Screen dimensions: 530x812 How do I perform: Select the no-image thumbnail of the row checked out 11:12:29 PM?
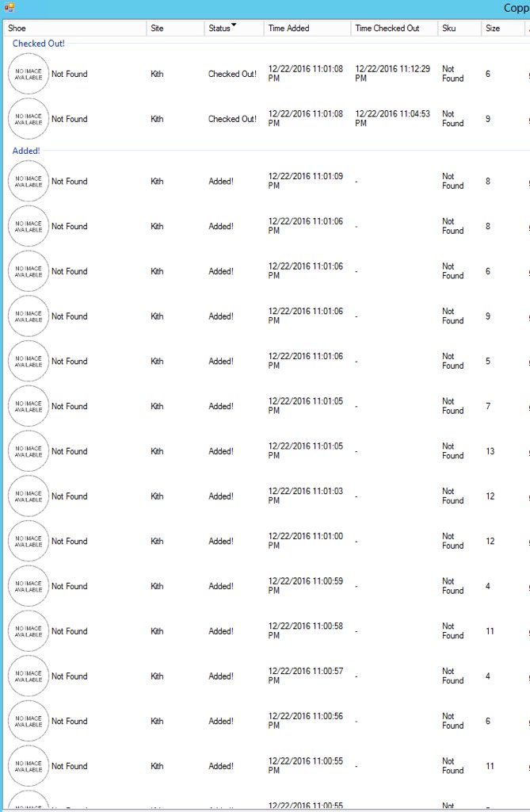click(x=29, y=74)
